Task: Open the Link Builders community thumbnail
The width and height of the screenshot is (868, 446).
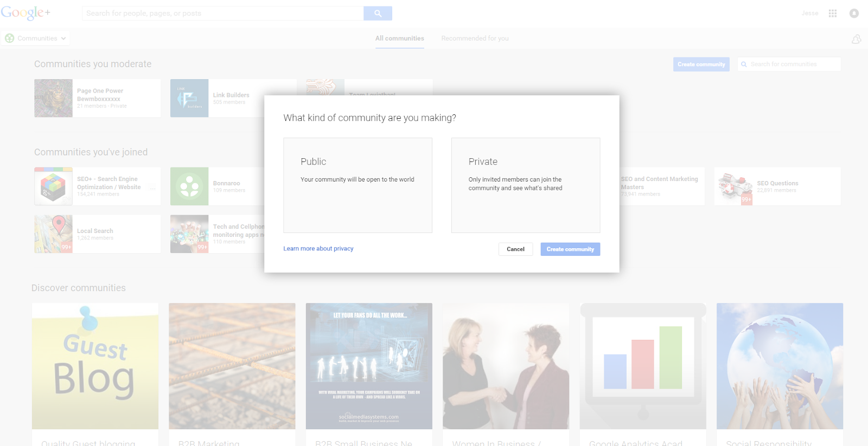Action: [189, 98]
